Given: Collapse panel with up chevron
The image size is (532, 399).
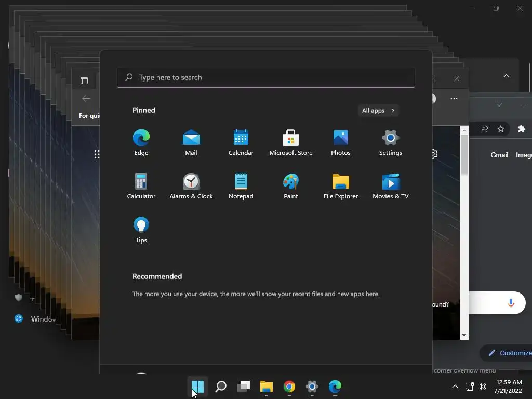Looking at the screenshot, I should [x=506, y=76].
